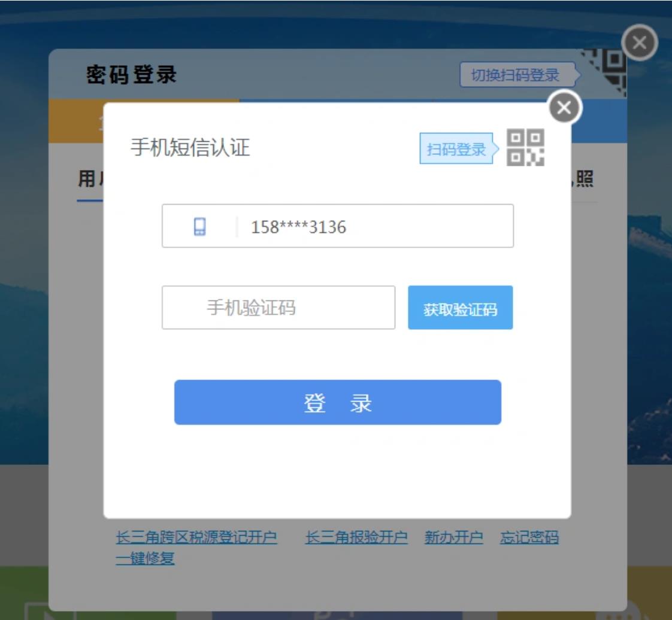Viewport: 672px width, 620px height.
Task: Close the outer 密码登录 window
Action: pos(640,42)
